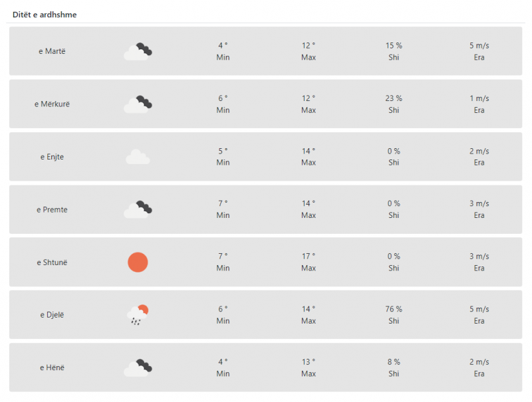Select the Ditët e ardhshme heading
This screenshot has width=532, height=402.
[45, 15]
